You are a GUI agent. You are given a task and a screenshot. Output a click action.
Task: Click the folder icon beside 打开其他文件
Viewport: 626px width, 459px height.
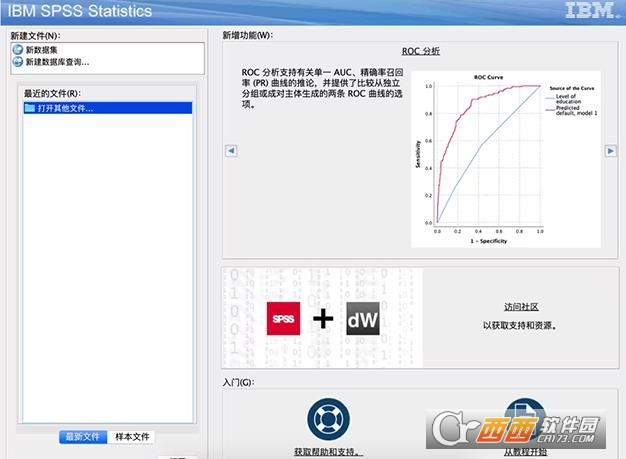[x=30, y=108]
